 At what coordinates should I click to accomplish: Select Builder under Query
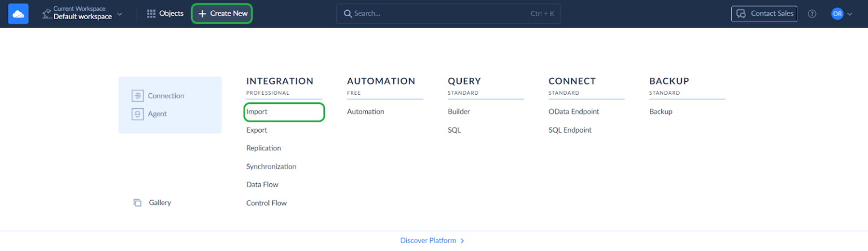pos(459,112)
